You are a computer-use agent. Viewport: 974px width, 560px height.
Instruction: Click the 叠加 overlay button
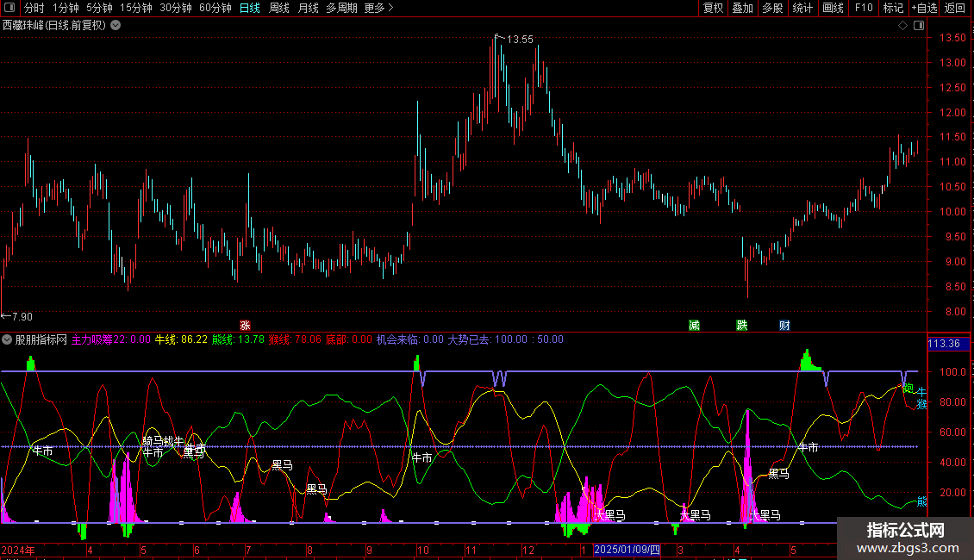(x=743, y=8)
